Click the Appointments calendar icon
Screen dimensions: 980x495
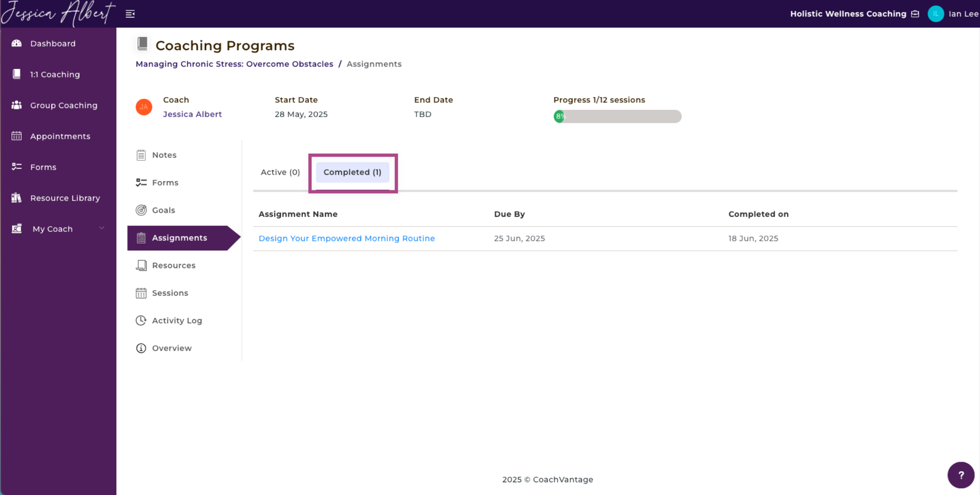point(16,136)
